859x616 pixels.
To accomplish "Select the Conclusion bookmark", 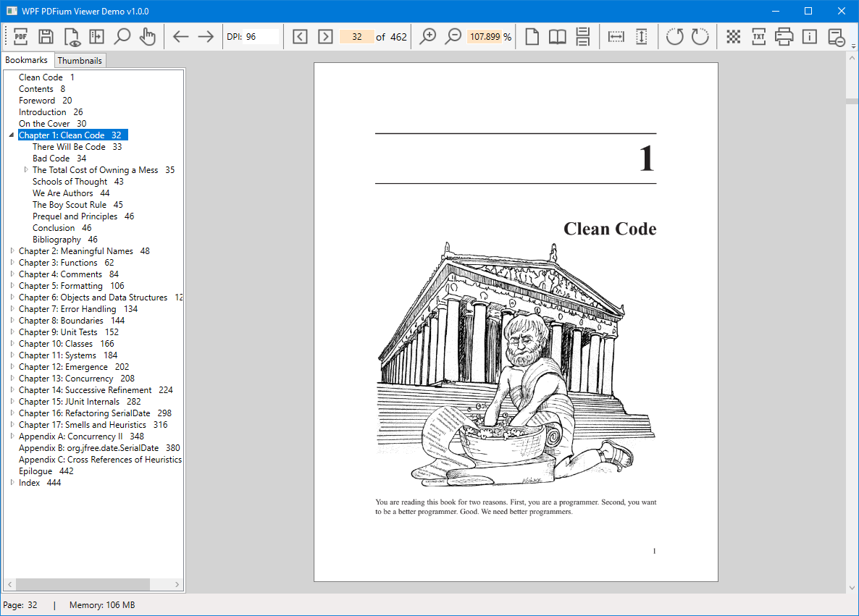I will [62, 228].
